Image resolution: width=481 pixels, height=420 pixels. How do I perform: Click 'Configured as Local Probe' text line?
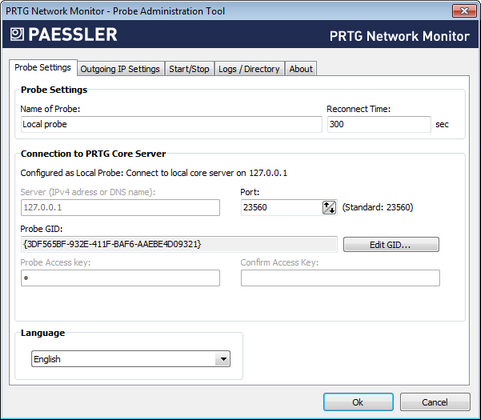[x=154, y=173]
